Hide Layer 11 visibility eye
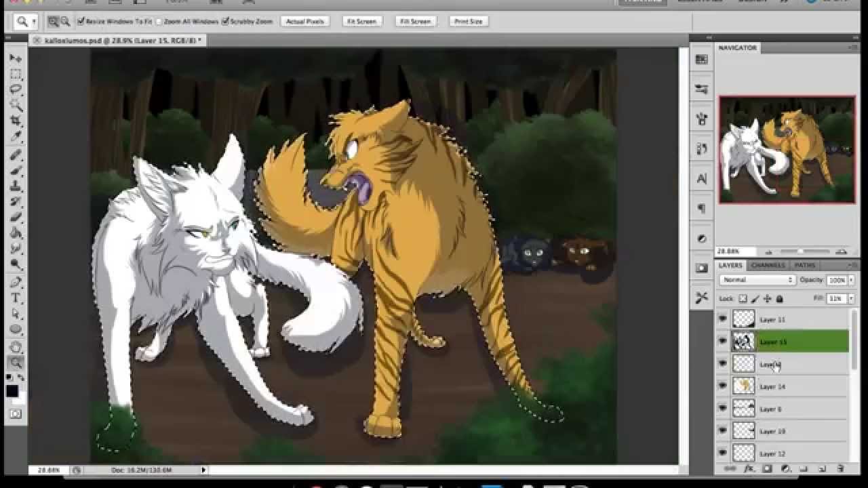The image size is (868, 488). (723, 319)
